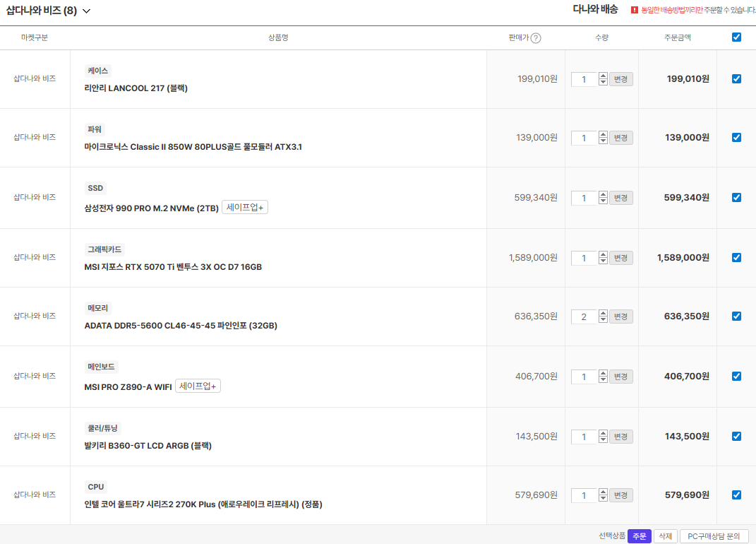This screenshot has width=756, height=544.
Task: Uncheck the 발키리 B360-GT cooler checkbox
Action: [x=736, y=437]
